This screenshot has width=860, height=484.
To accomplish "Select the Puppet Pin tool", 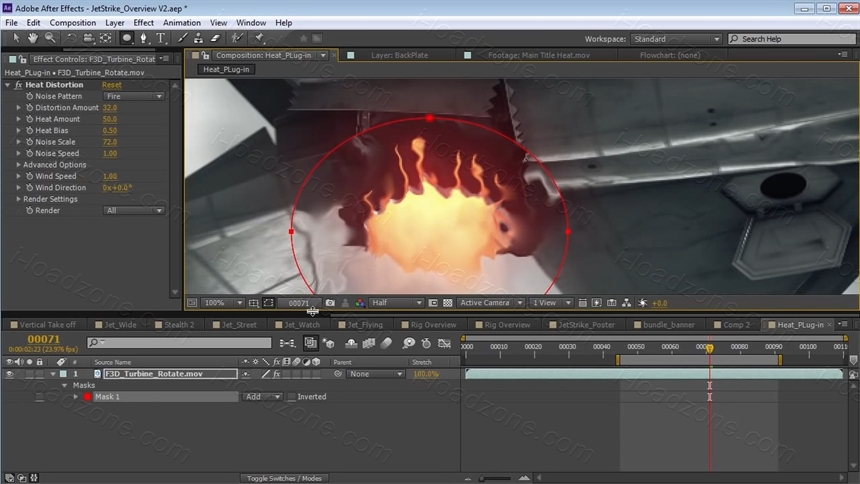I will pos(258,38).
